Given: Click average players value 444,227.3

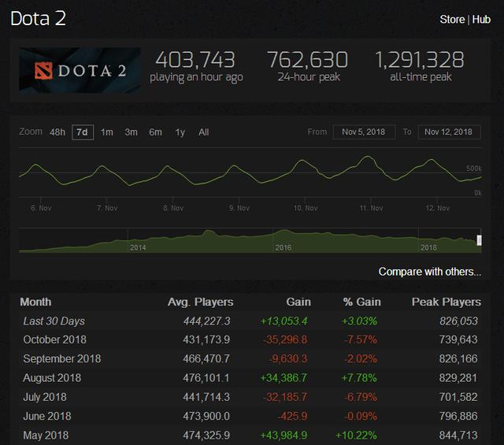Looking at the screenshot, I should pos(206,321).
